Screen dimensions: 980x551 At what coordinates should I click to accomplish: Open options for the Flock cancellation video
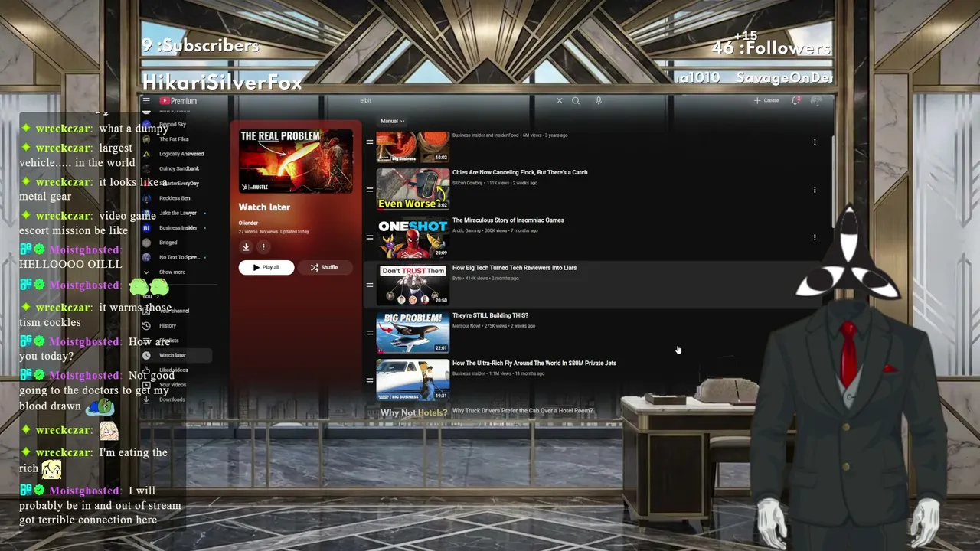coord(815,190)
